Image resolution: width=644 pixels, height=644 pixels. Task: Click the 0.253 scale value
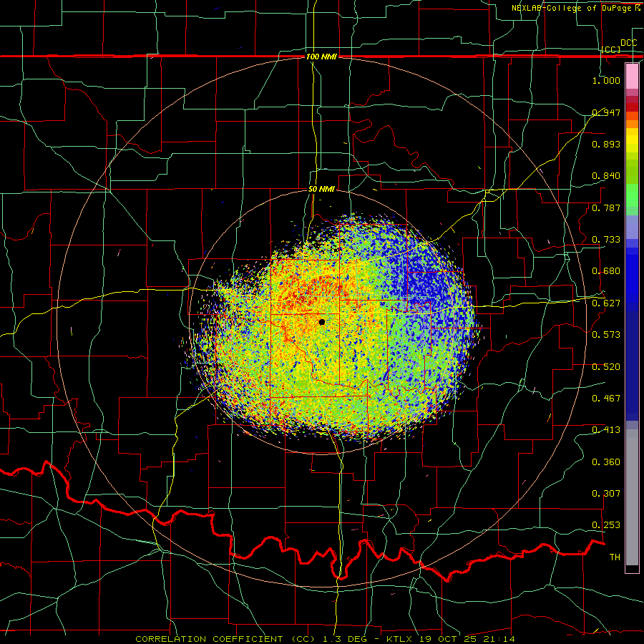[x=606, y=525]
